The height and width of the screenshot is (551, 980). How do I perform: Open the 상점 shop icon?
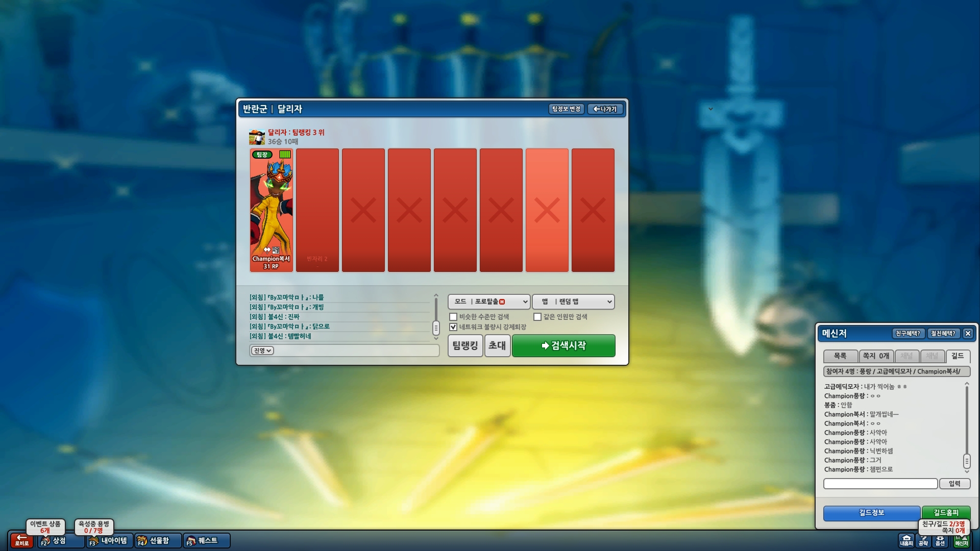(x=61, y=540)
